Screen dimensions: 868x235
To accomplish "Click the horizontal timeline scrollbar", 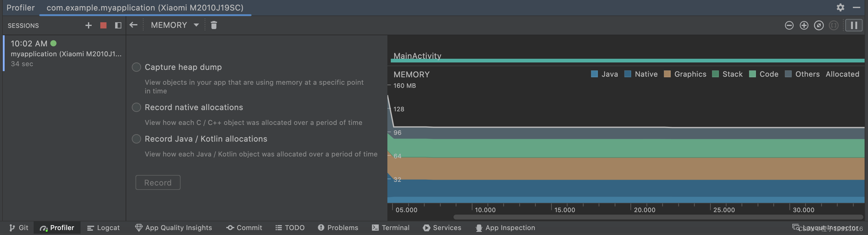I will click(658, 217).
